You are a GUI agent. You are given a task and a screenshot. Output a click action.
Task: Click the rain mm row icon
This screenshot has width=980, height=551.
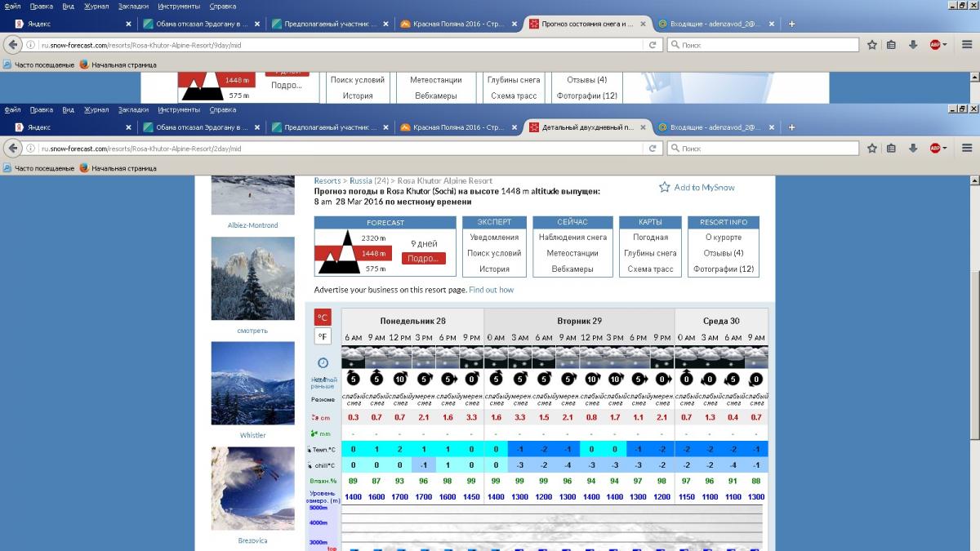(315, 433)
